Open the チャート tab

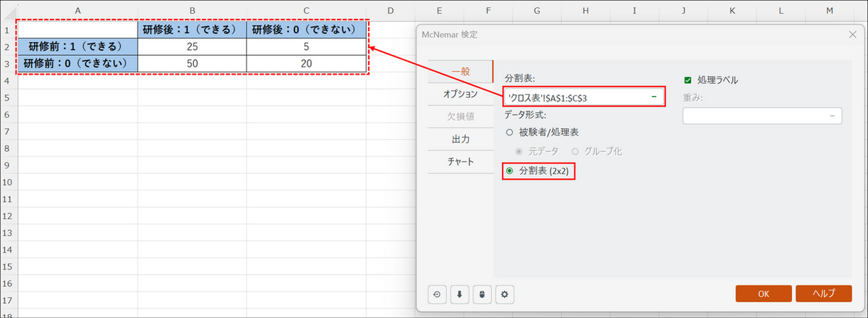[461, 162]
